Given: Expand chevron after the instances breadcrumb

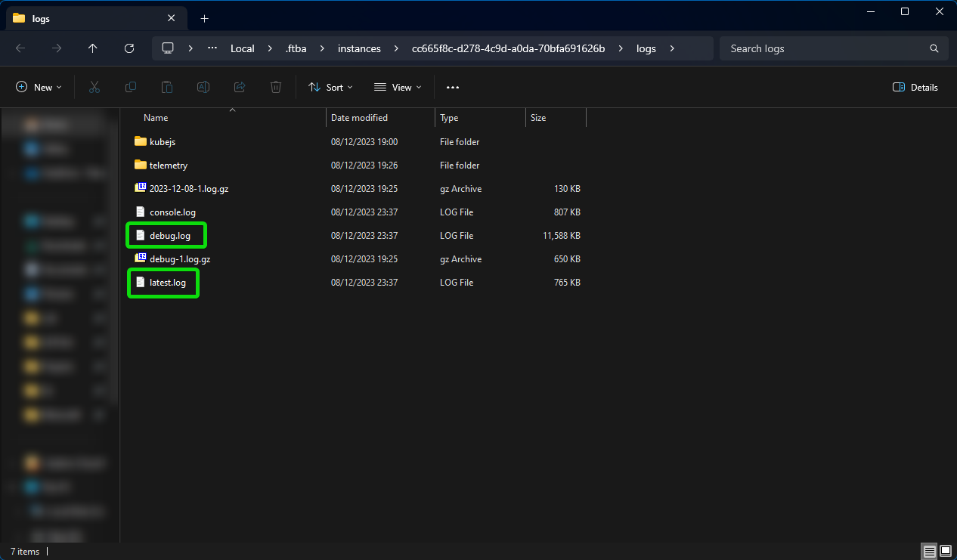Looking at the screenshot, I should pyautogui.click(x=396, y=48).
